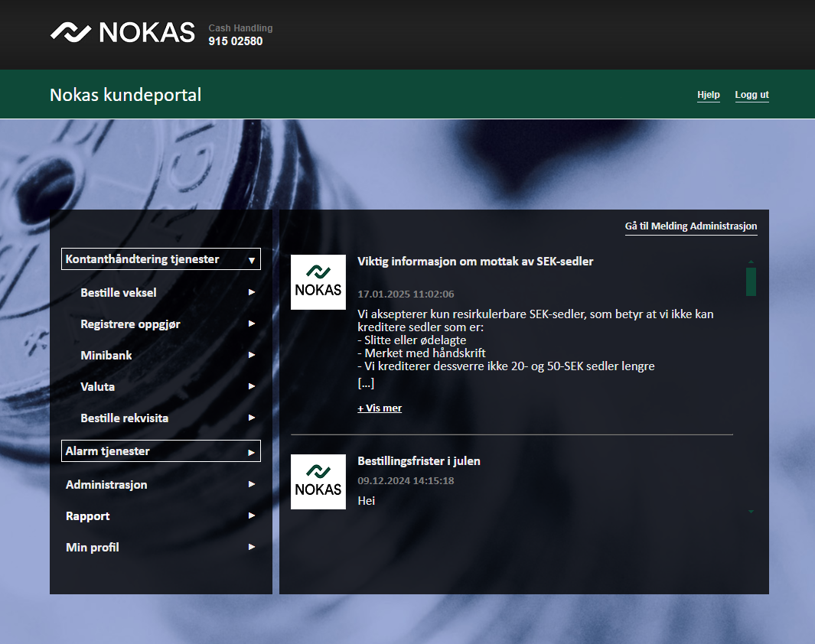Select Rapport menu item
Viewport: 815px width, 644px height.
(88, 516)
